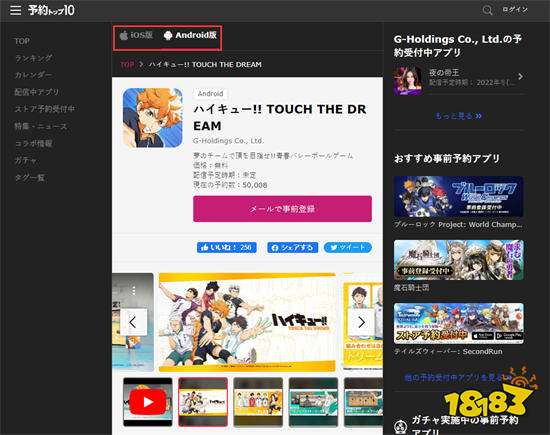Open ストア予約受付中 in the sidebar
The height and width of the screenshot is (435, 550).
coord(45,109)
